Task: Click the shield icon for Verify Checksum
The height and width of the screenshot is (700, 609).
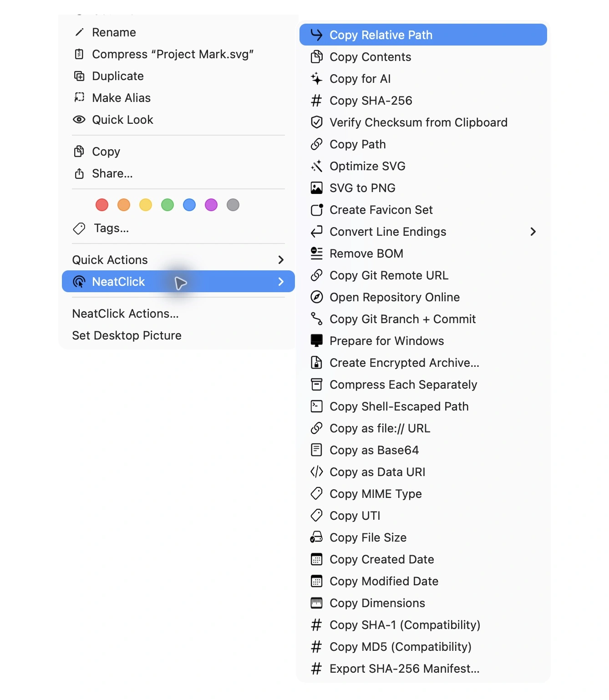Action: click(x=316, y=122)
